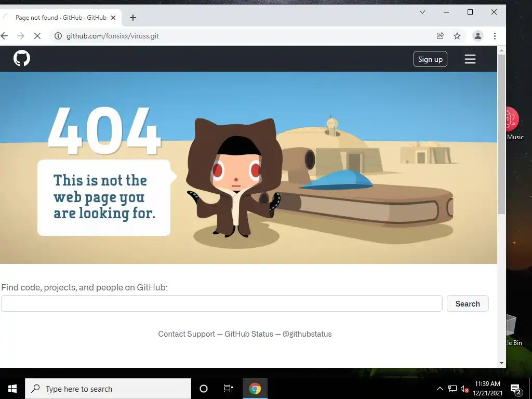
Task: Click the Chrome icon on the taskbar
Action: pos(255,389)
